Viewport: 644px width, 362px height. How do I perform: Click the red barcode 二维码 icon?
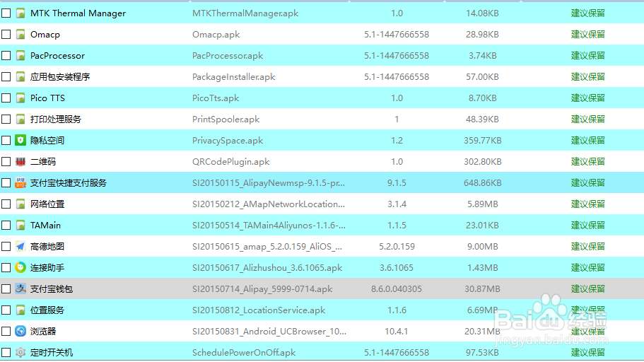21,162
